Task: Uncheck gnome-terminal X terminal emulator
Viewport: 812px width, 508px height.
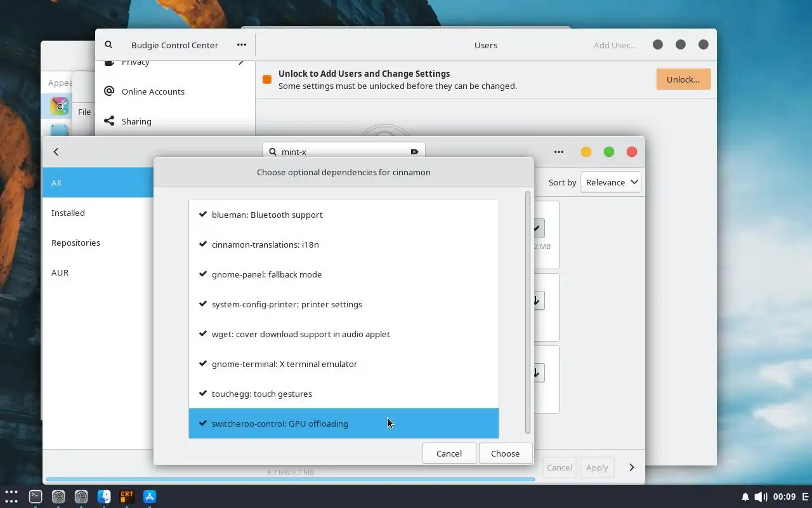Action: [203, 364]
